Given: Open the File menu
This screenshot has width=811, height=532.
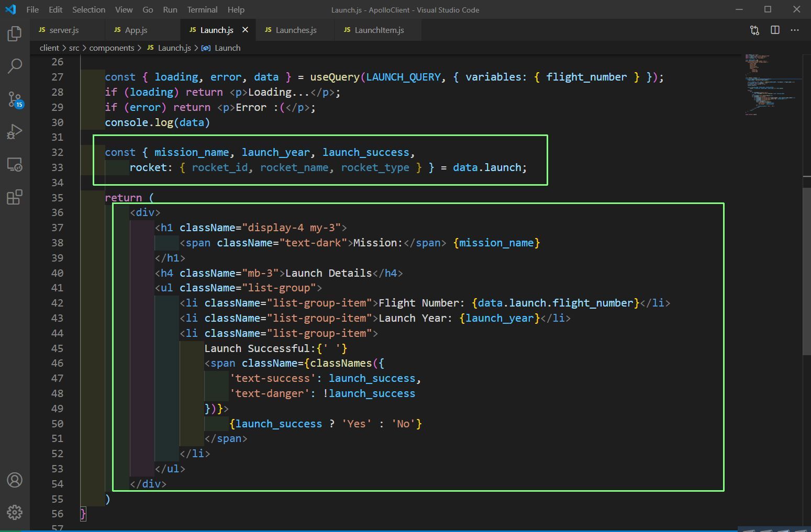Looking at the screenshot, I should 32,9.
